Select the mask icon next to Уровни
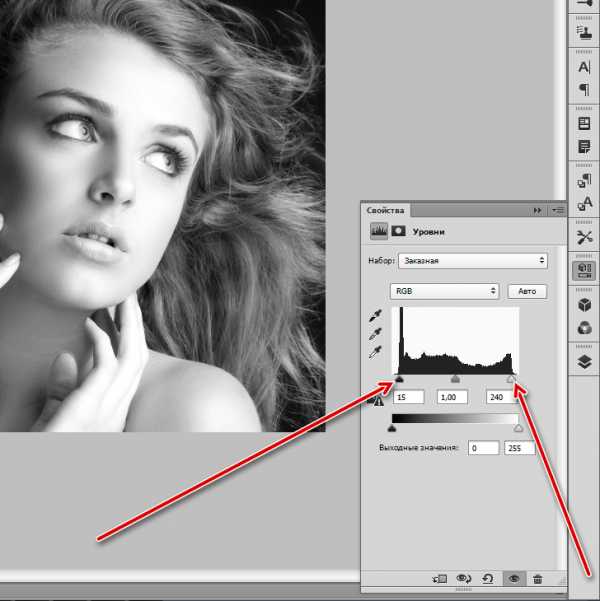The height and width of the screenshot is (601, 600). [x=398, y=231]
